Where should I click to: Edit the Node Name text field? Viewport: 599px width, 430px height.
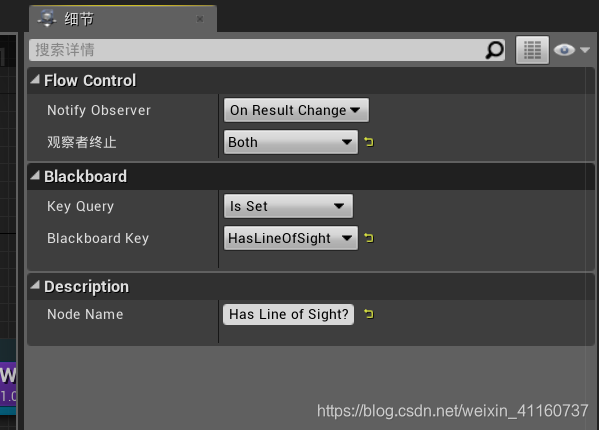[x=288, y=314]
